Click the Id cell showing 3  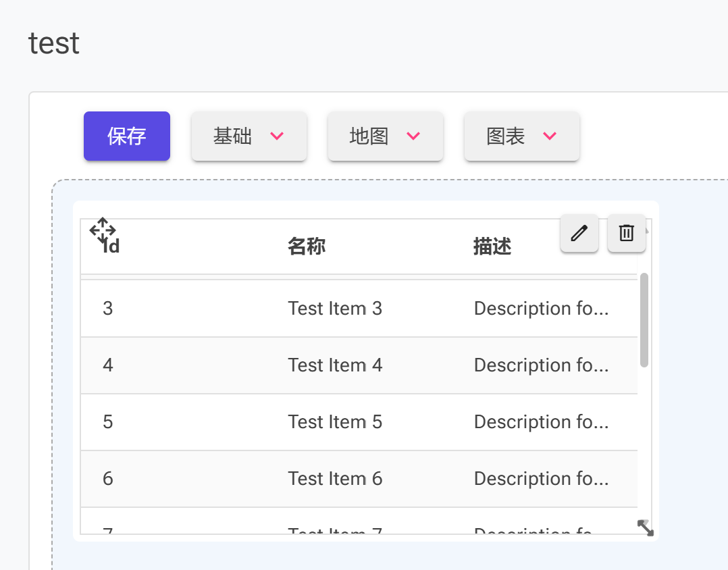(174, 308)
